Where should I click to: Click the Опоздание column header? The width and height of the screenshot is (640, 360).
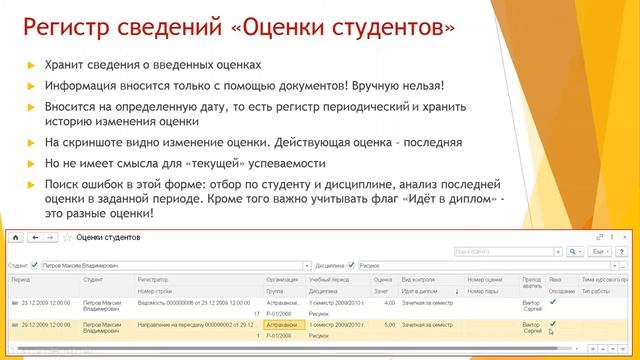click(562, 291)
